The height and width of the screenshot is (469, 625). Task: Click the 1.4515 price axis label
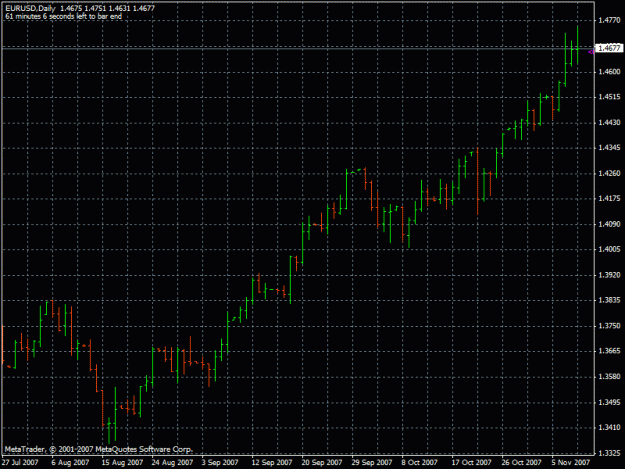point(610,97)
